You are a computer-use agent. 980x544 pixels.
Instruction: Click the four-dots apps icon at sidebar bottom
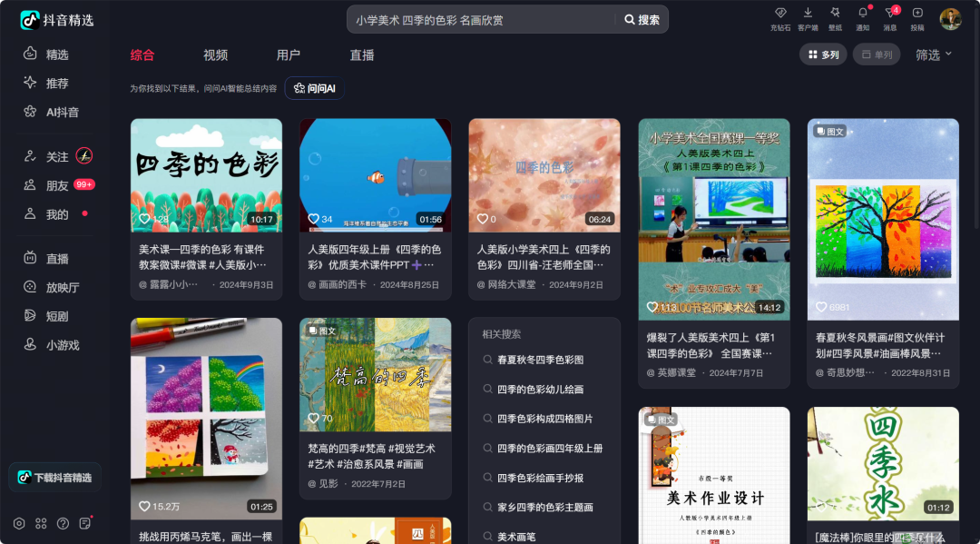click(x=41, y=523)
